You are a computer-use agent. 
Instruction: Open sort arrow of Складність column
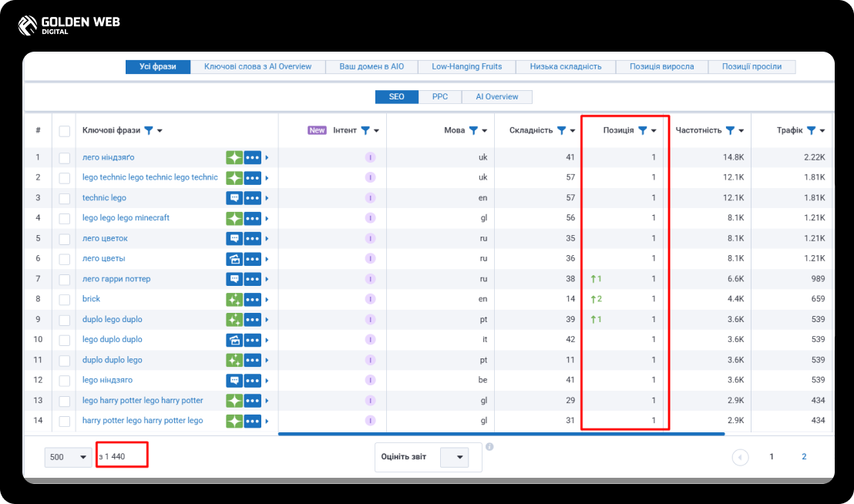[573, 131]
